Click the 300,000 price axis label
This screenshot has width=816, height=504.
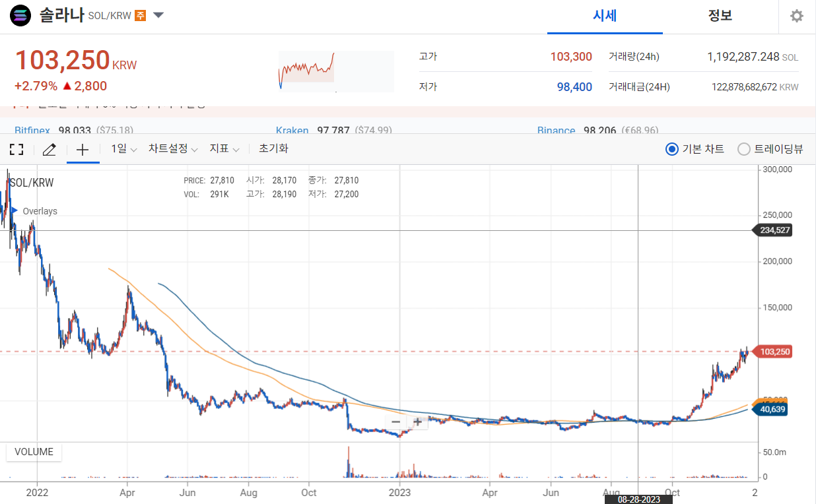point(776,170)
